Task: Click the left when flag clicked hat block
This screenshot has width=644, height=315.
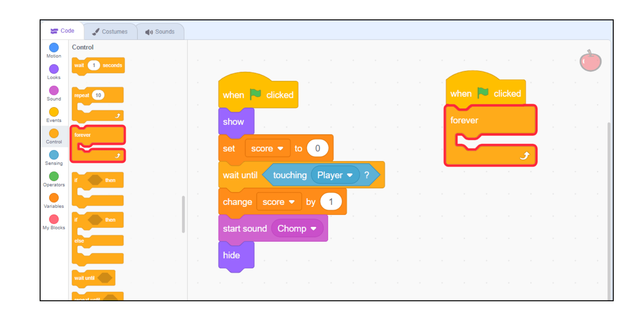Action: click(x=258, y=92)
